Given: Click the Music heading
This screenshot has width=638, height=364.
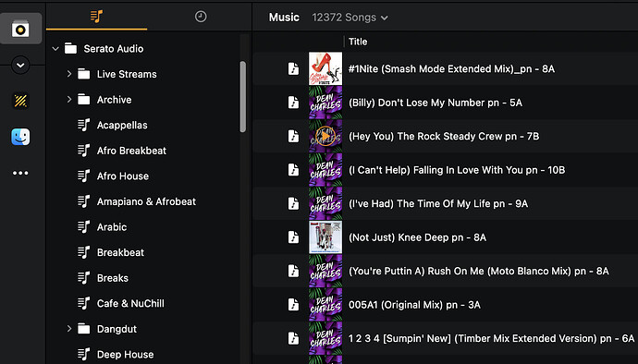Looking at the screenshot, I should (284, 17).
